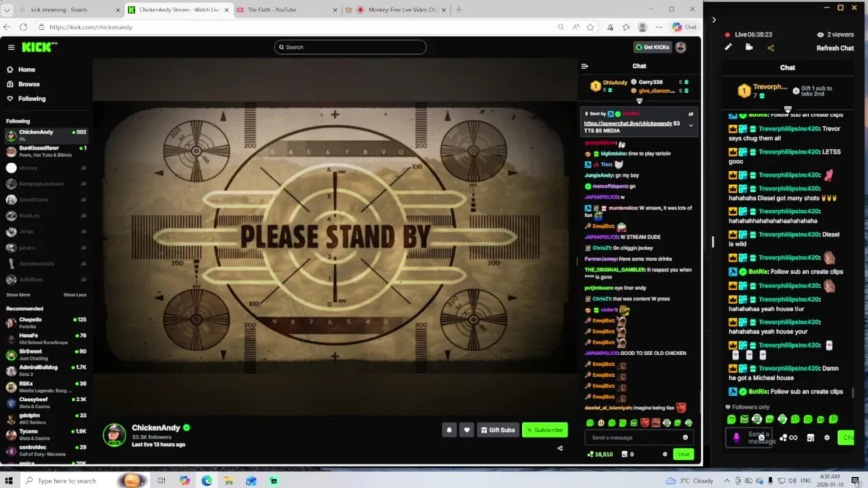The height and width of the screenshot is (488, 868).
Task: Click the shop icon in side chat window
Action: coord(810,438)
